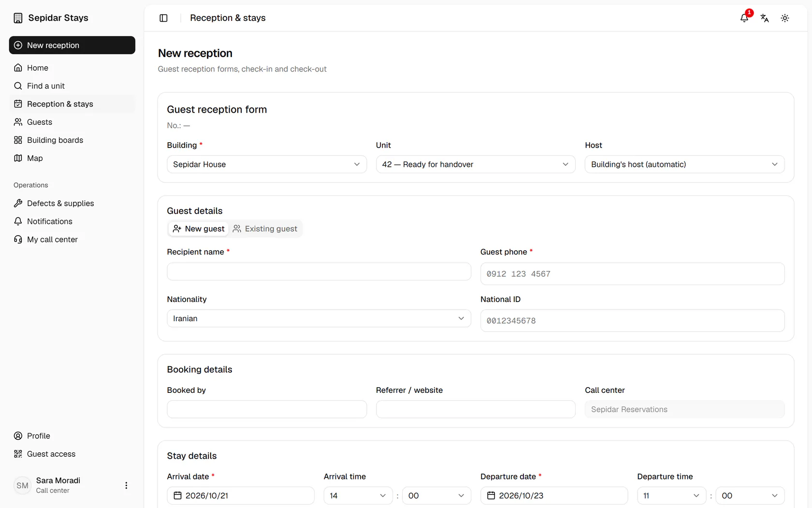Open the language translate icon
The height and width of the screenshot is (508, 812).
[765, 18]
